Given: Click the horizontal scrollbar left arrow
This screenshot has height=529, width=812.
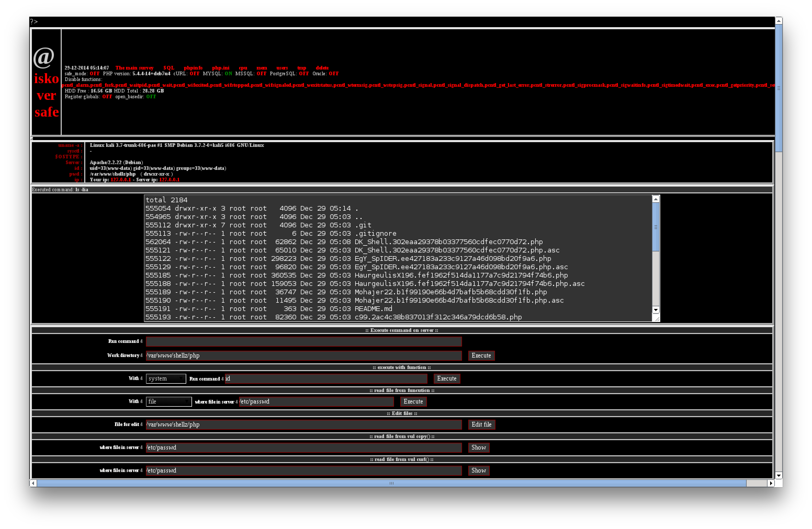Looking at the screenshot, I should pyautogui.click(x=33, y=483).
